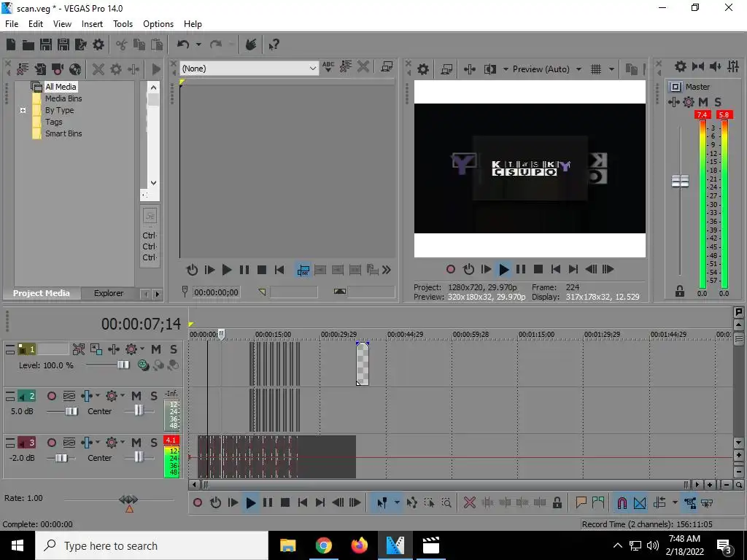The width and height of the screenshot is (747, 560).
Task: Open the Edit menu
Action: 36,24
